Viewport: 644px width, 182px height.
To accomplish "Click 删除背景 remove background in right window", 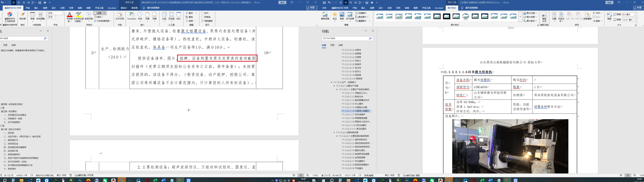I will pos(325,16).
